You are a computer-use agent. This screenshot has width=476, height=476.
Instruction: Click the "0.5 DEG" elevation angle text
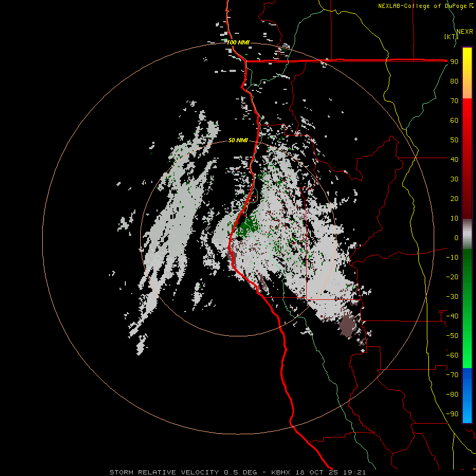click(240, 472)
